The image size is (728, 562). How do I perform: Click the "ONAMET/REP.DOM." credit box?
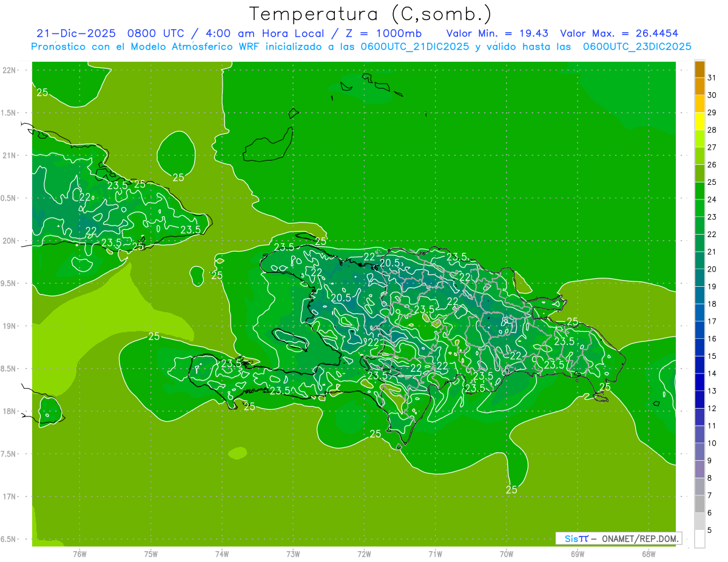click(618, 538)
